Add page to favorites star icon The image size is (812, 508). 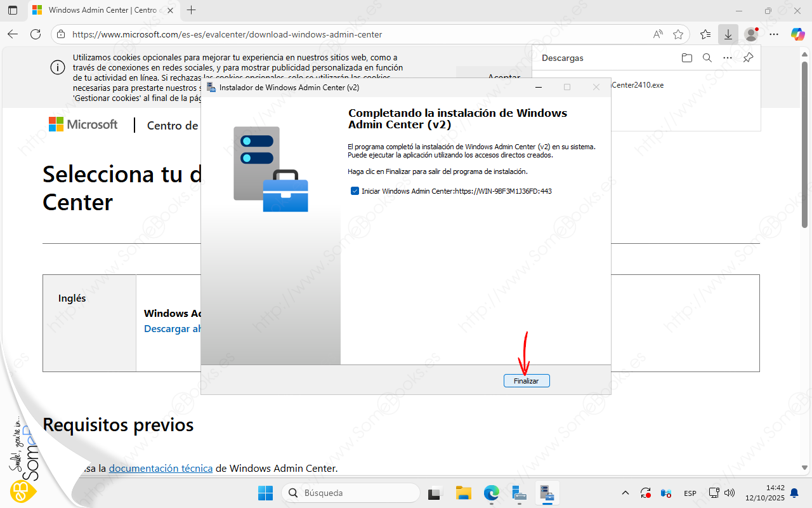(x=678, y=34)
